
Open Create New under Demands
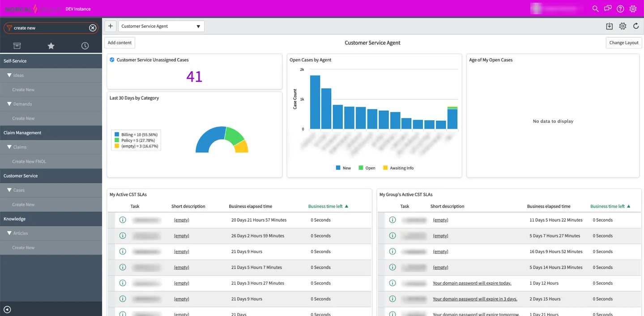23,118
